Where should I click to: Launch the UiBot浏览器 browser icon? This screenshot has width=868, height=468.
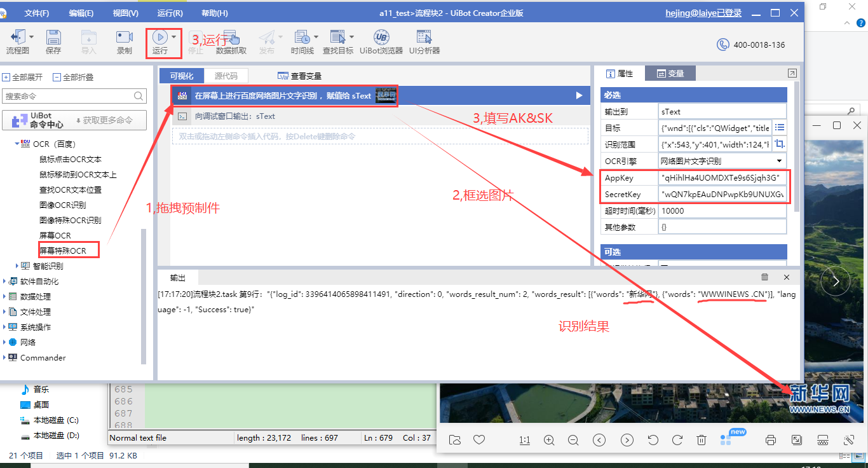click(381, 38)
